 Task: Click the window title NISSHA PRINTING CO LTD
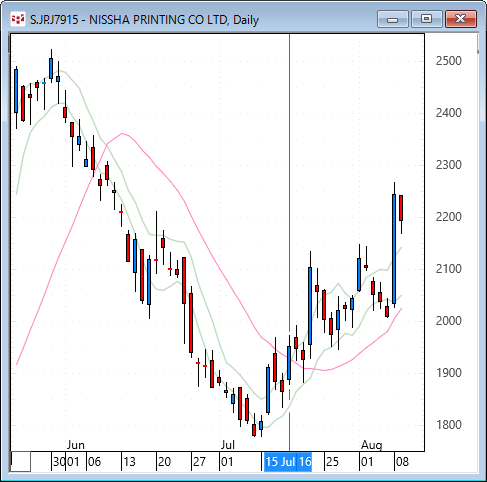click(159, 20)
